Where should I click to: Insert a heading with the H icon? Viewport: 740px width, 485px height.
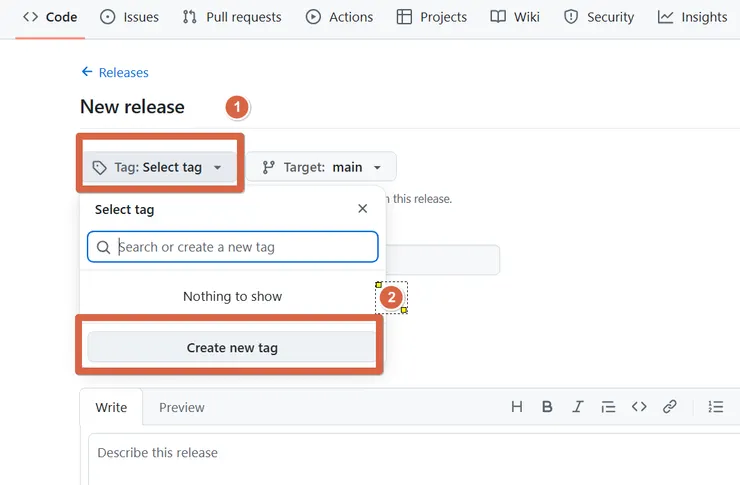(x=517, y=407)
